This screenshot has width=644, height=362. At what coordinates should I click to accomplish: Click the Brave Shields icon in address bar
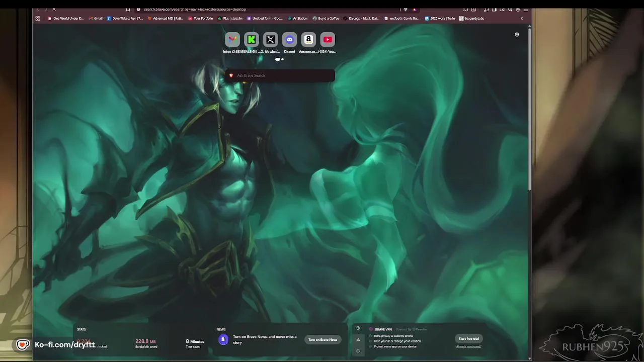point(406,9)
